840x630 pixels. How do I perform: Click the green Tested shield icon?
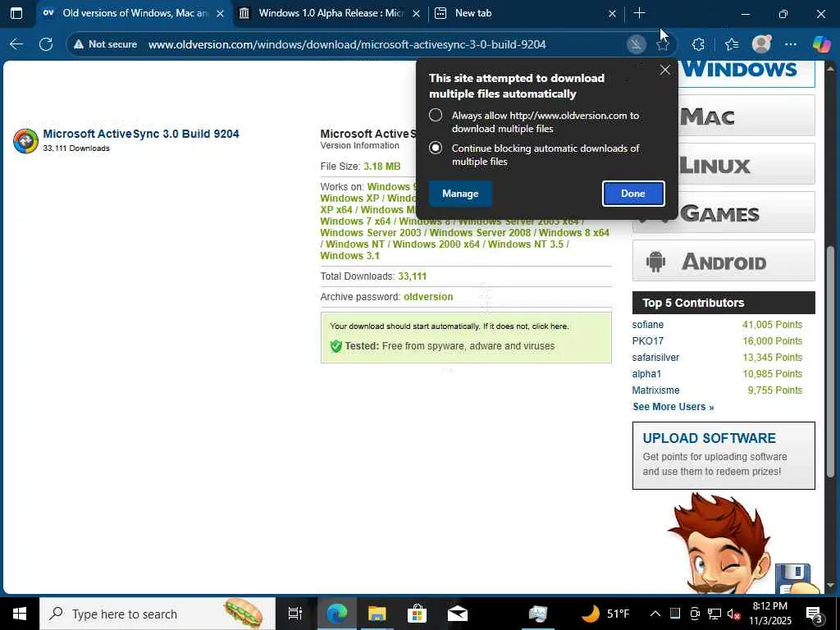click(336, 346)
